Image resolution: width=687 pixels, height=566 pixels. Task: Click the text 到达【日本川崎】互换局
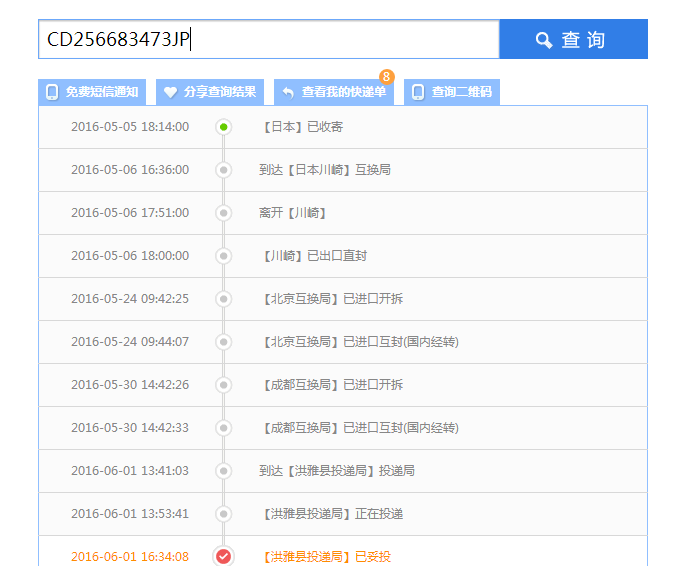(325, 170)
